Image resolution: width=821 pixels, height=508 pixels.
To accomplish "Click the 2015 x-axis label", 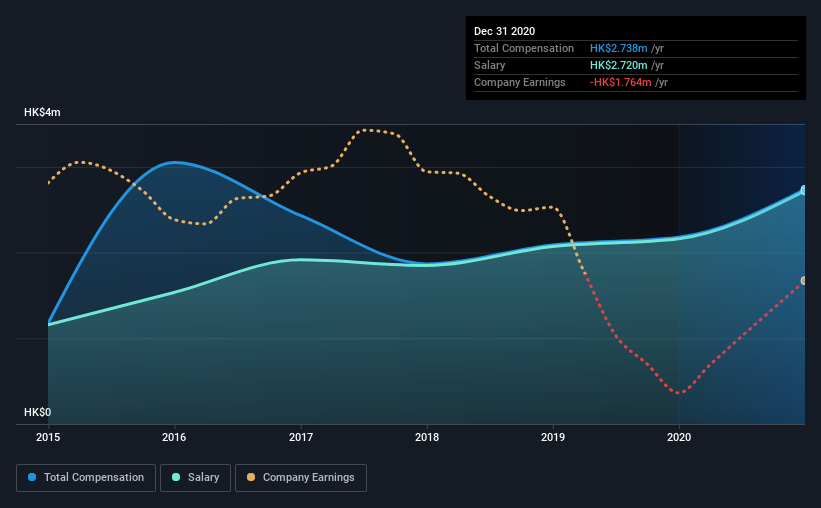I will click(x=48, y=437).
